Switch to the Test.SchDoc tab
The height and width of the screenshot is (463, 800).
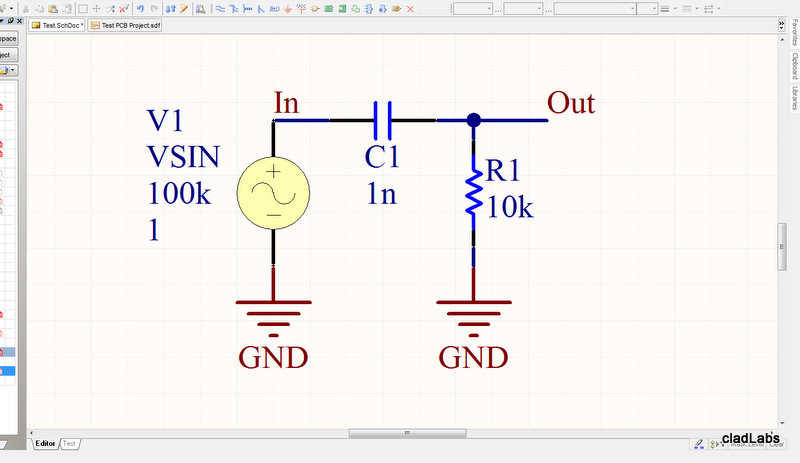(58, 25)
